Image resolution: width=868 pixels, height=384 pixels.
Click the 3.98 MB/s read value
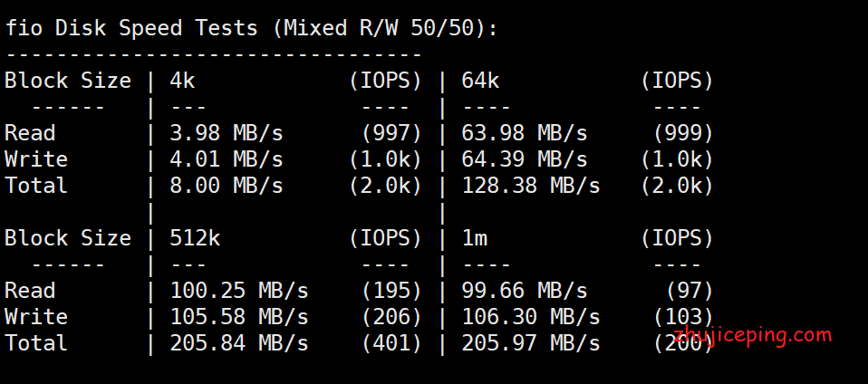point(227,133)
